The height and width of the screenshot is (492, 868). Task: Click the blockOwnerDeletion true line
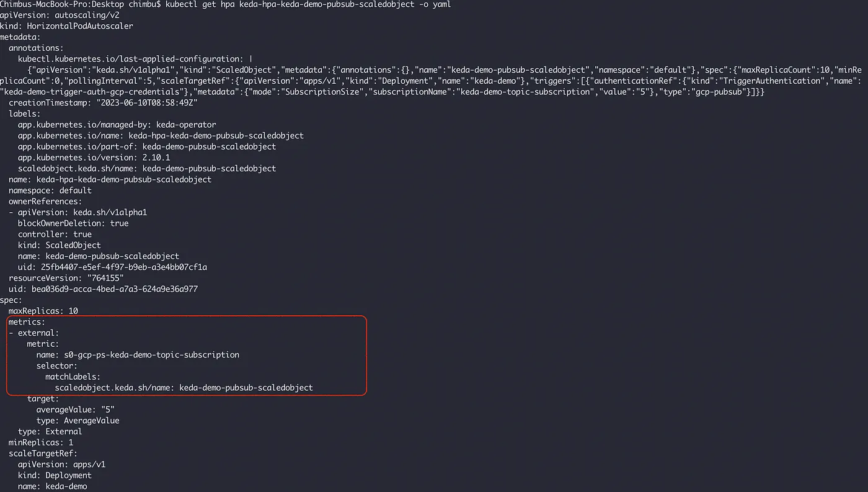[73, 223]
